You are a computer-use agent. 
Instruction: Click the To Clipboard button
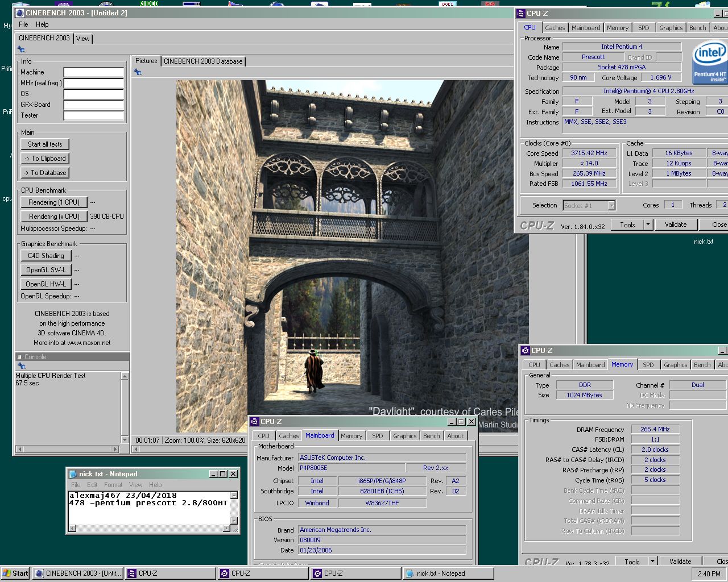pos(45,159)
